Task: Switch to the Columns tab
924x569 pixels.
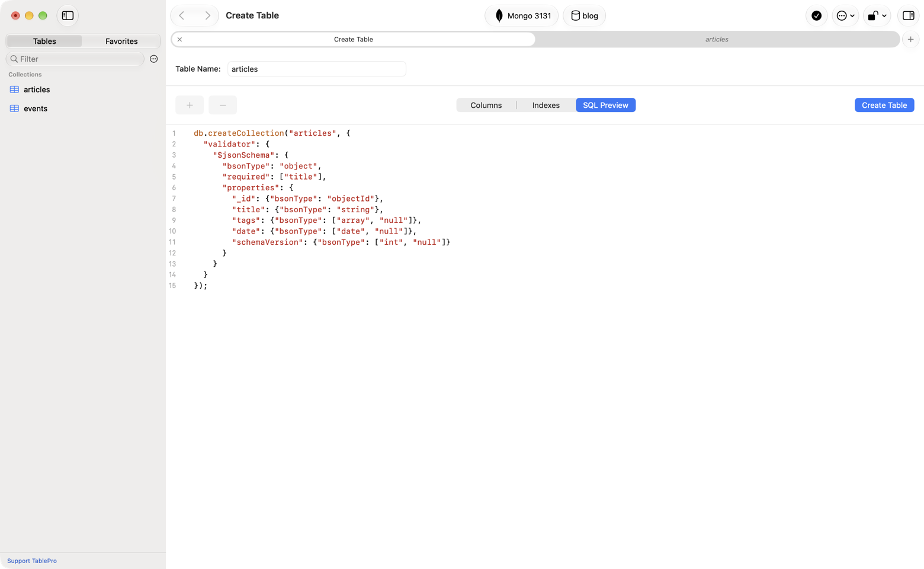Action: (x=486, y=105)
